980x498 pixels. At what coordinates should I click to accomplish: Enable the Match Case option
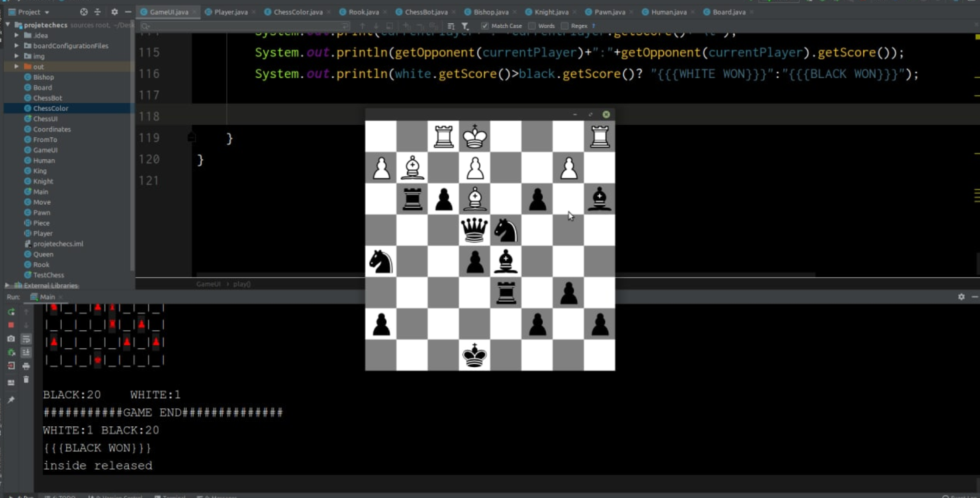(485, 25)
